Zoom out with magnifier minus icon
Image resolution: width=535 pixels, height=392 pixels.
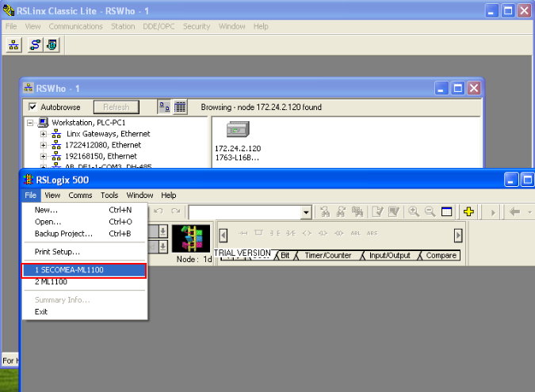(x=430, y=211)
